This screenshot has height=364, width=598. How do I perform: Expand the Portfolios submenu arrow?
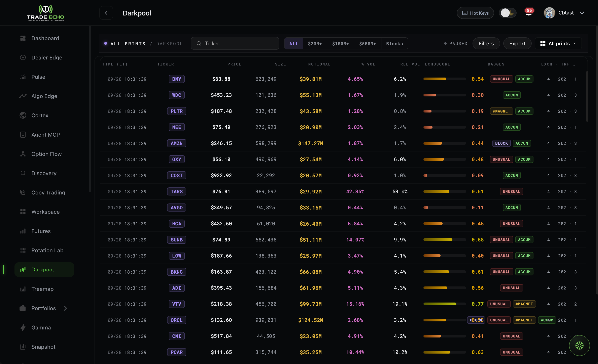pyautogui.click(x=65, y=308)
